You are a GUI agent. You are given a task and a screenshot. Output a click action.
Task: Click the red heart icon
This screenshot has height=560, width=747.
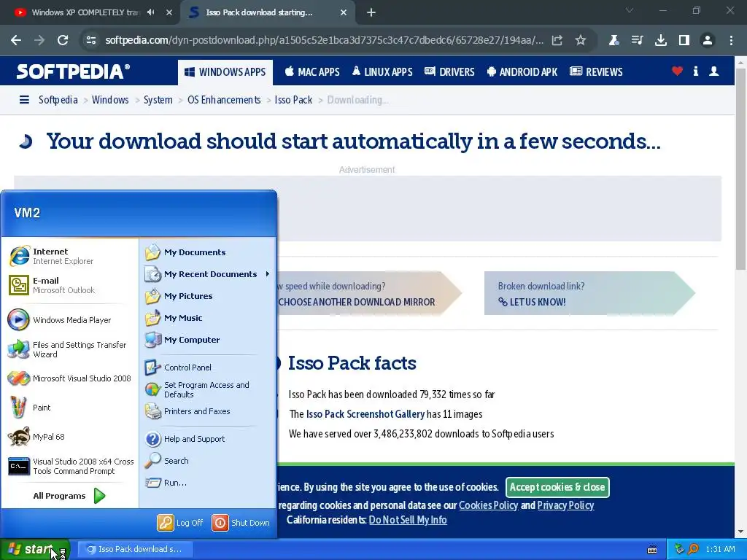[x=677, y=71]
